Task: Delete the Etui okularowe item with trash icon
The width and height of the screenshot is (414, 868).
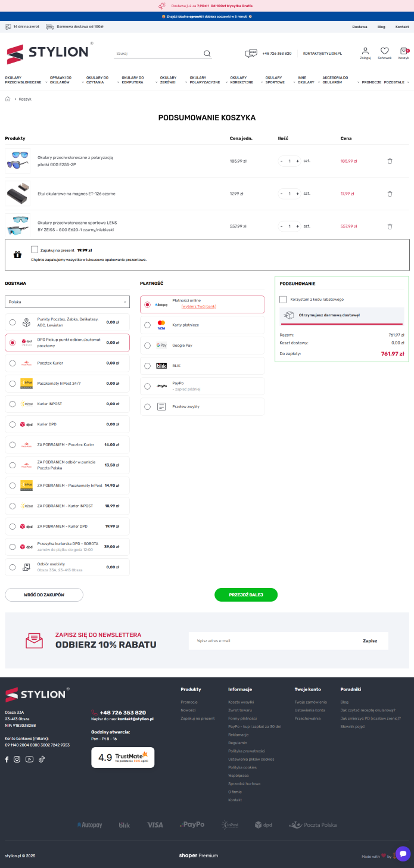Action: pos(390,194)
